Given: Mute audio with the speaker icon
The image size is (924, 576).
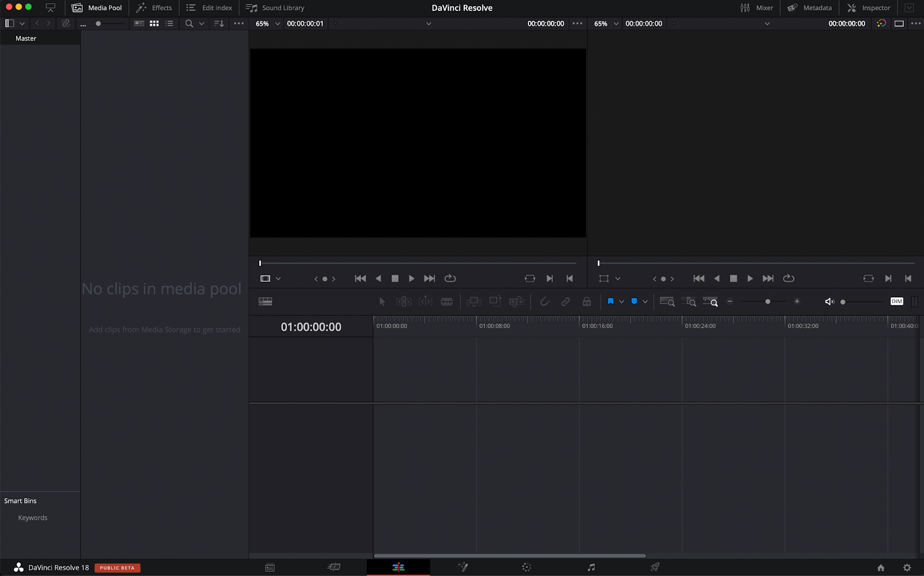Looking at the screenshot, I should (829, 301).
